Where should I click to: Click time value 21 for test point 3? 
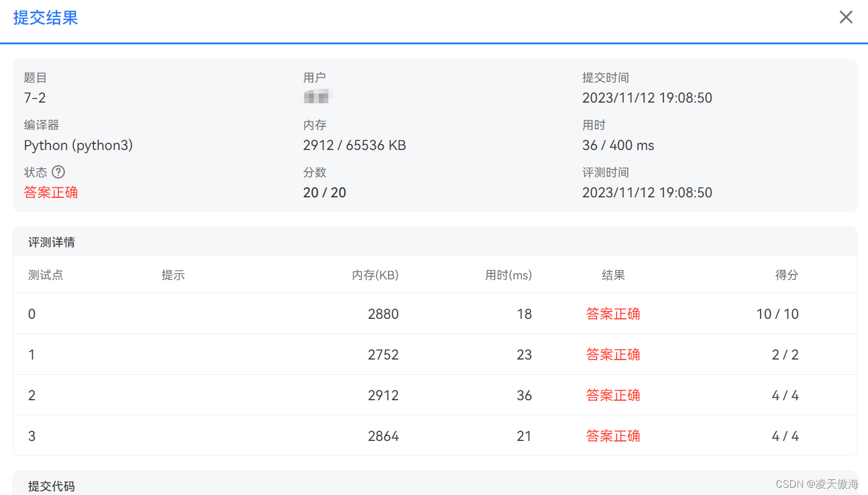(x=524, y=436)
